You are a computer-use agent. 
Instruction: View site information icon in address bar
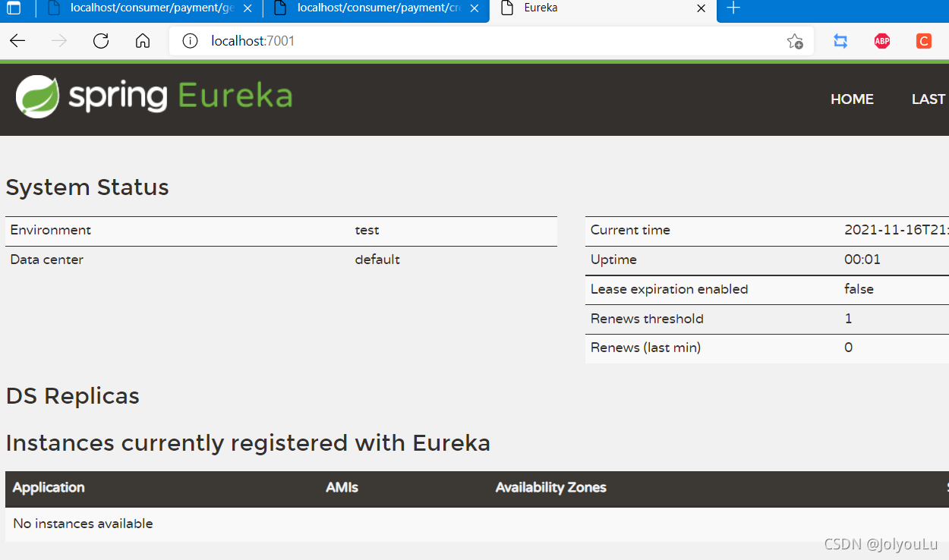190,41
